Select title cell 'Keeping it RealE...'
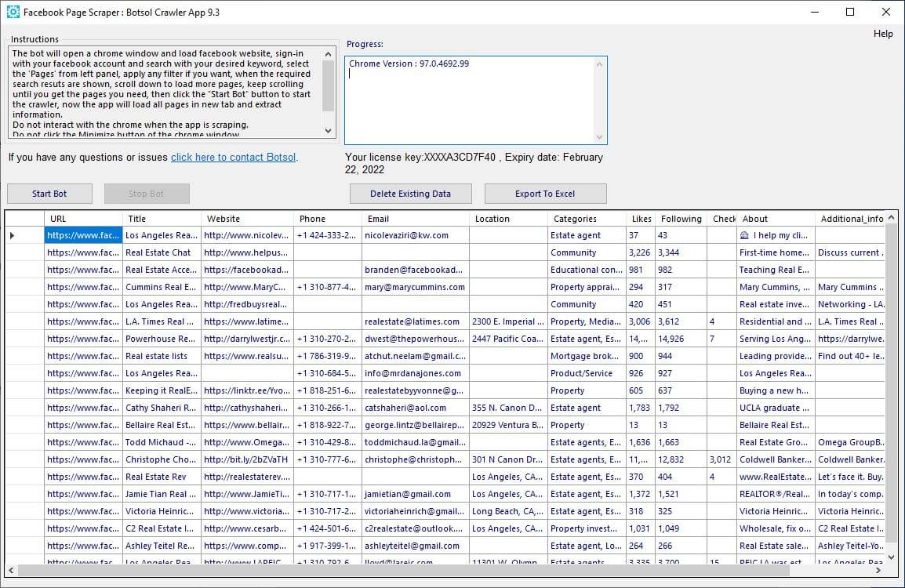Viewport: 905px width, 588px height. (162, 390)
